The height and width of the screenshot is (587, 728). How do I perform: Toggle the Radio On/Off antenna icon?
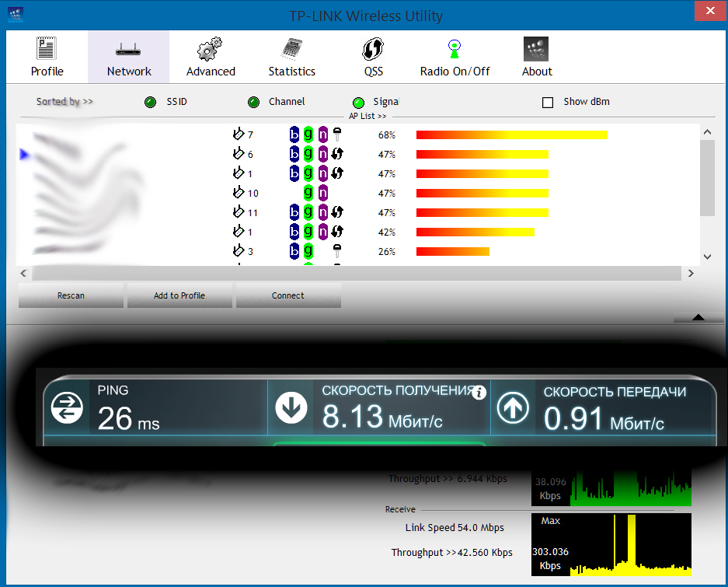pos(455,49)
